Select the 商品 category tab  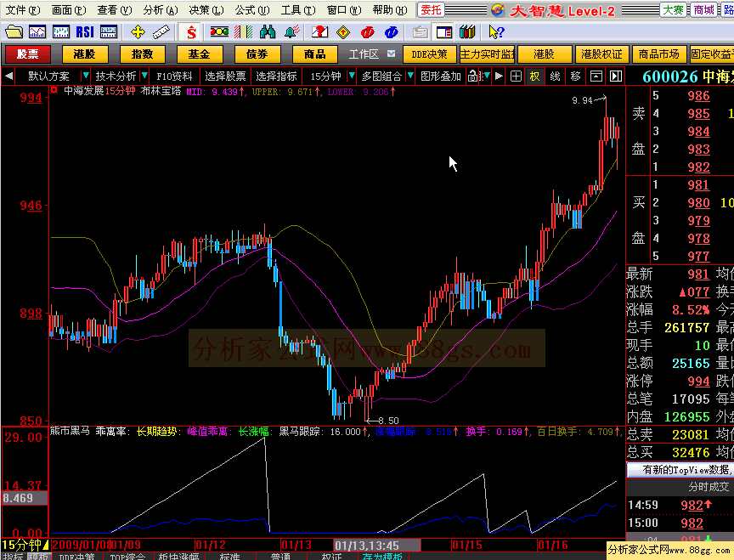[314, 54]
